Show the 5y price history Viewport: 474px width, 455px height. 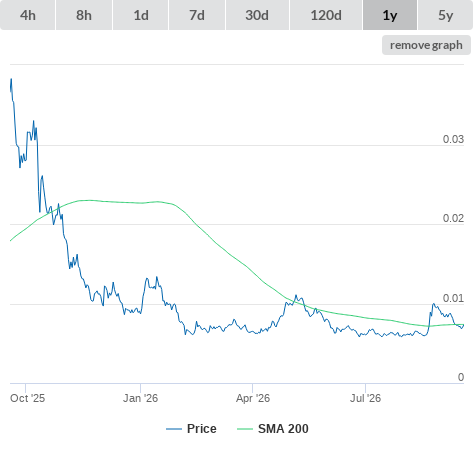446,15
